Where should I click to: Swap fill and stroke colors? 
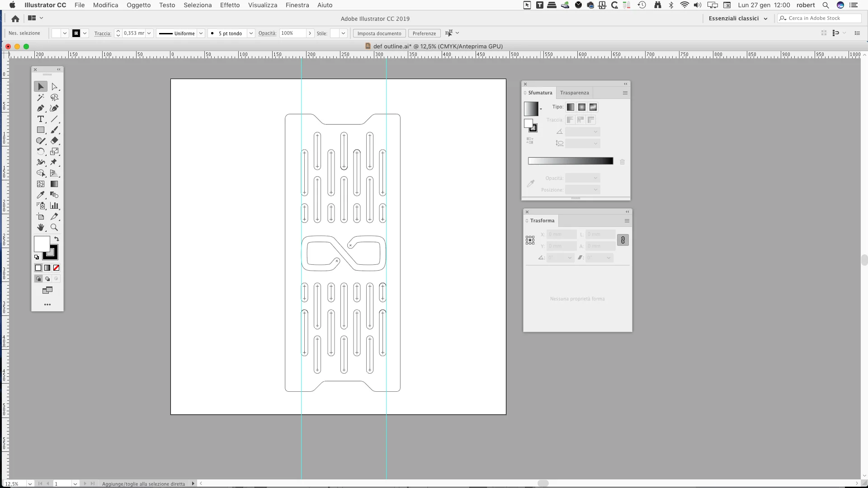[x=57, y=239]
